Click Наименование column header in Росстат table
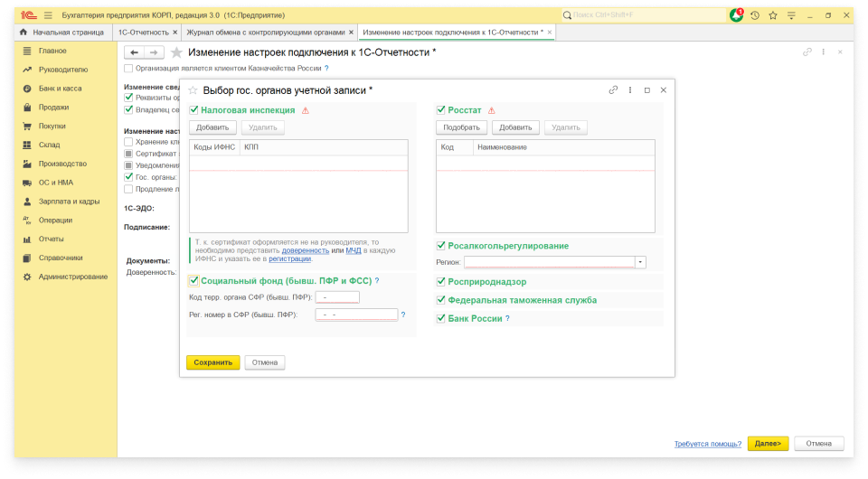 coord(563,147)
